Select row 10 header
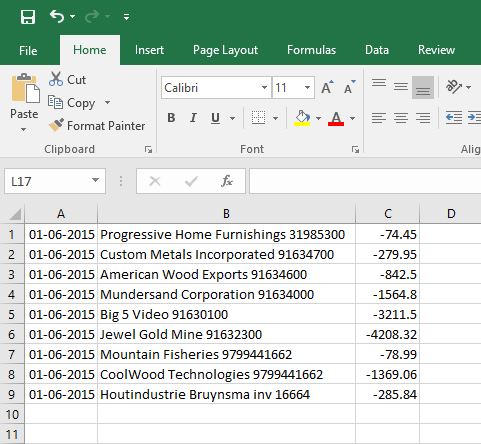The width and height of the screenshot is (481, 444). pyautogui.click(x=12, y=414)
